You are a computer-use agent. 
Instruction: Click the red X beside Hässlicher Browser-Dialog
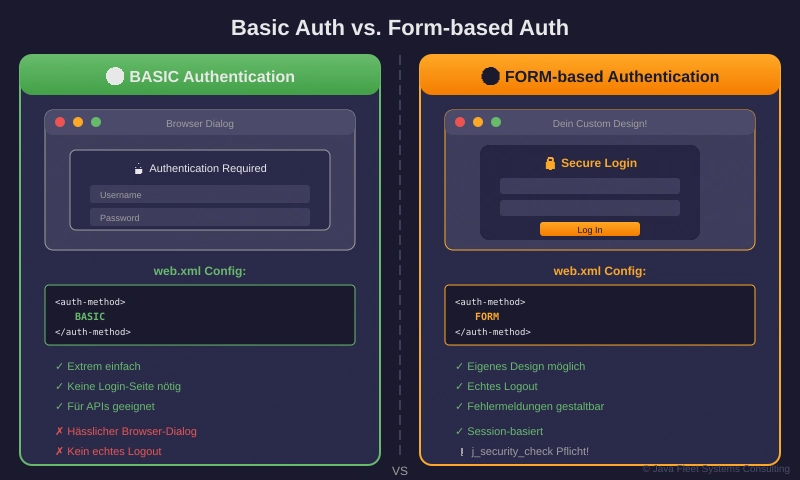59,431
